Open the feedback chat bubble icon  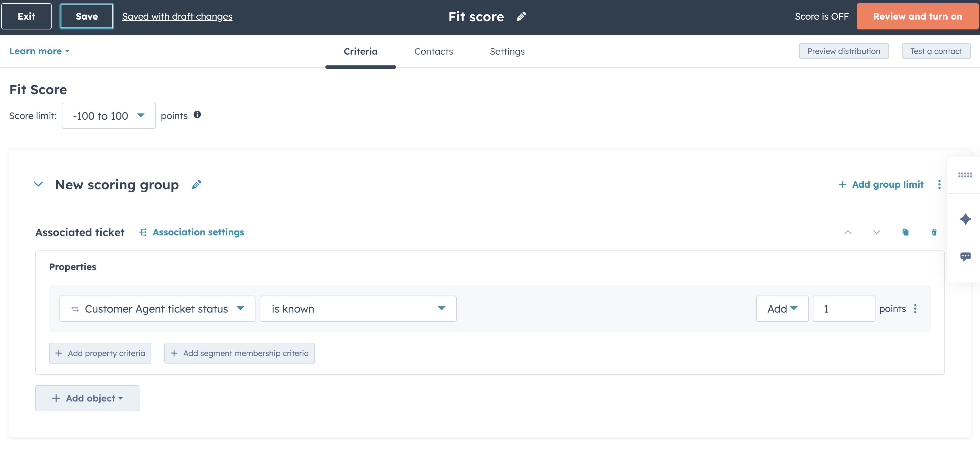point(965,256)
